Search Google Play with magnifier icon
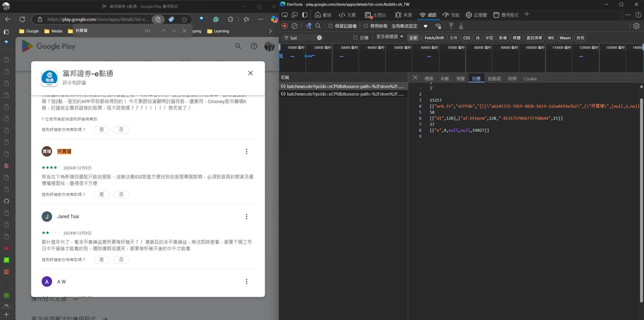 pyautogui.click(x=238, y=46)
